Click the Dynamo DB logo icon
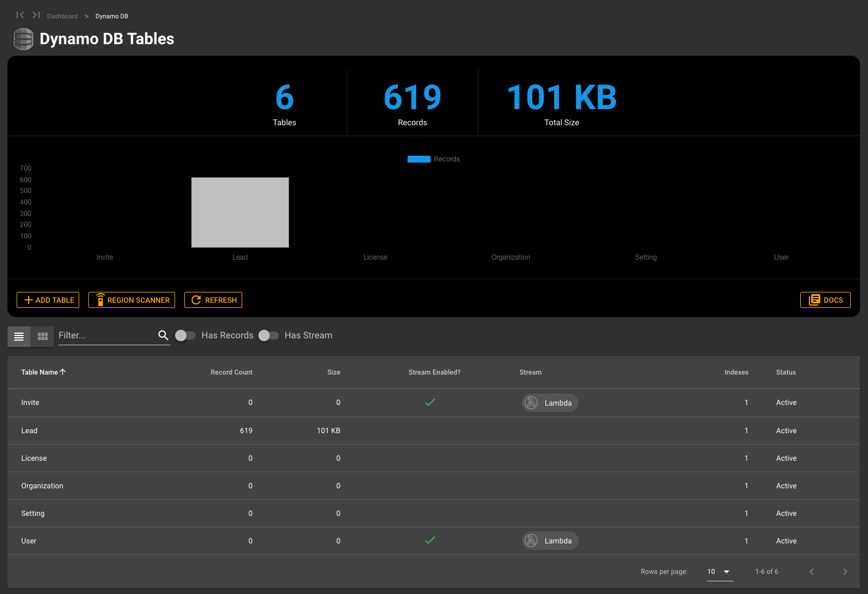This screenshot has height=594, width=868. 24,39
